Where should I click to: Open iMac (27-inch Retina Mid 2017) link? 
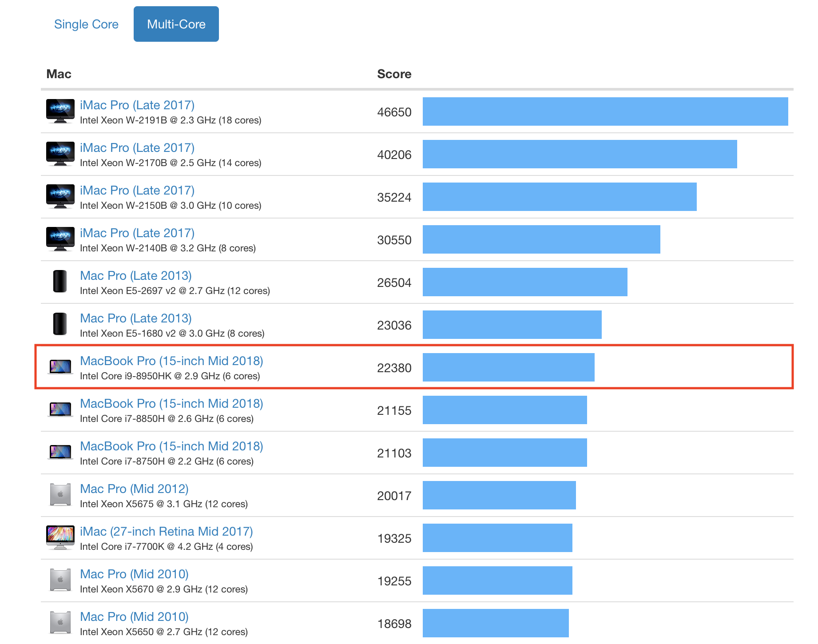click(x=166, y=531)
